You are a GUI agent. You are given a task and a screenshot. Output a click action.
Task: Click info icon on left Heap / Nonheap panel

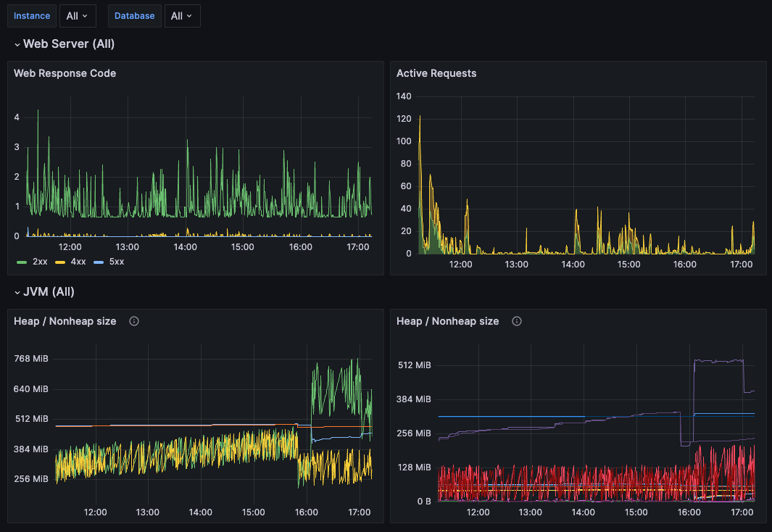click(134, 321)
